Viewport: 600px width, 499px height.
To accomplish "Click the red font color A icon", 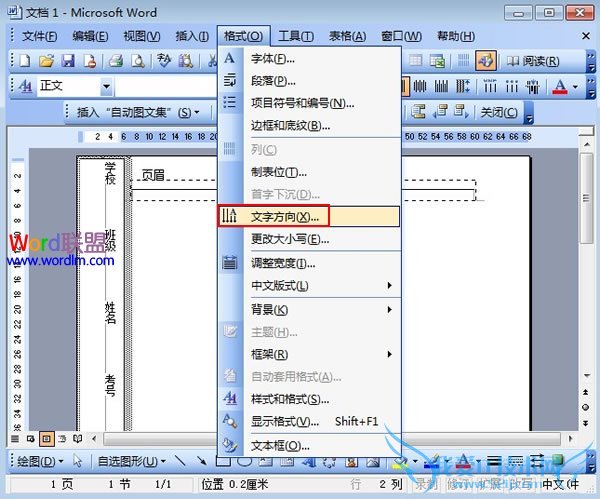I will tap(560, 87).
